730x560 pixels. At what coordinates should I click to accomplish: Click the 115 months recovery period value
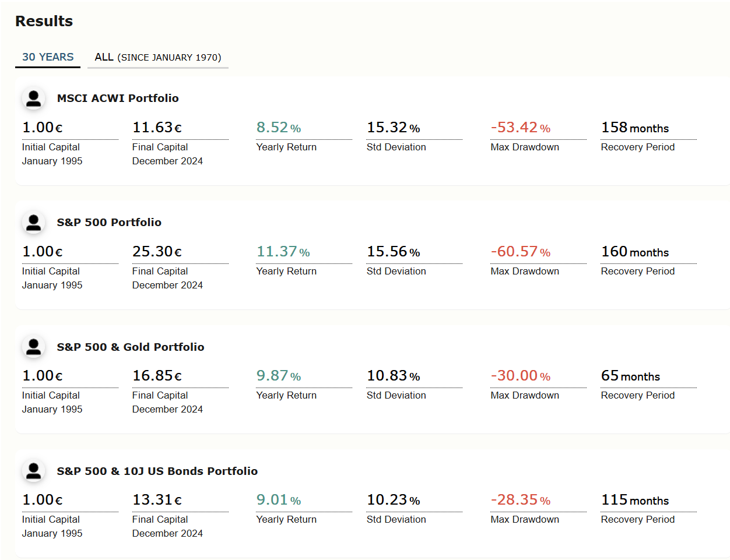pyautogui.click(x=635, y=500)
